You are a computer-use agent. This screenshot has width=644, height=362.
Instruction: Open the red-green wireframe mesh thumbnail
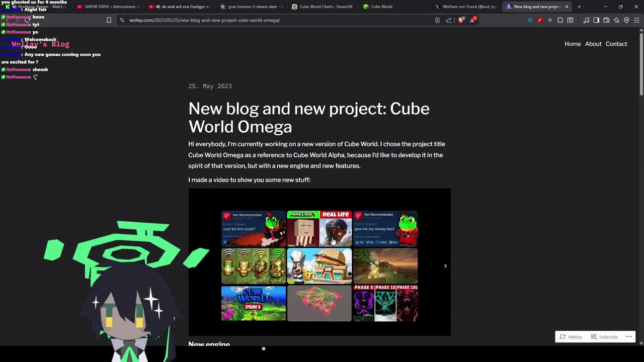pyautogui.click(x=319, y=303)
